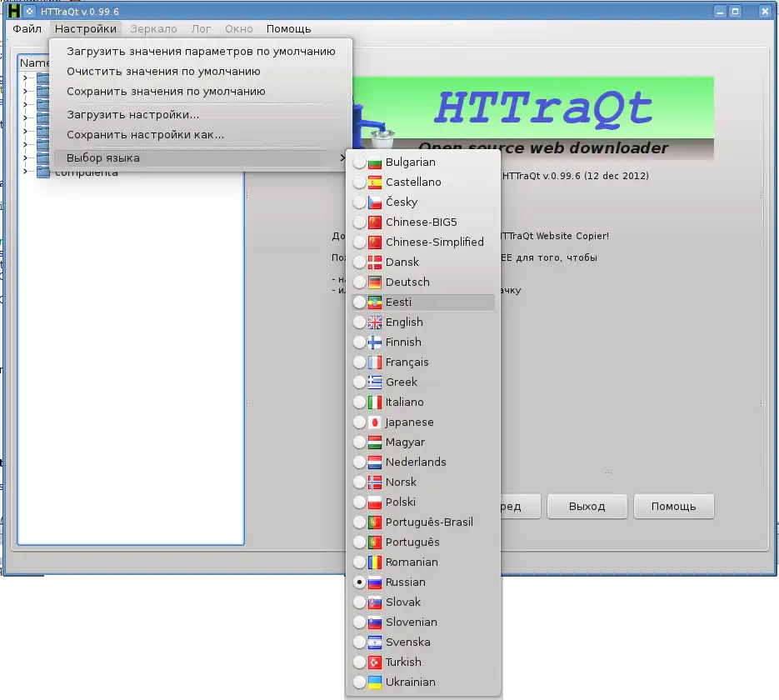
Task: Choose the Italiano radio button
Action: (359, 402)
